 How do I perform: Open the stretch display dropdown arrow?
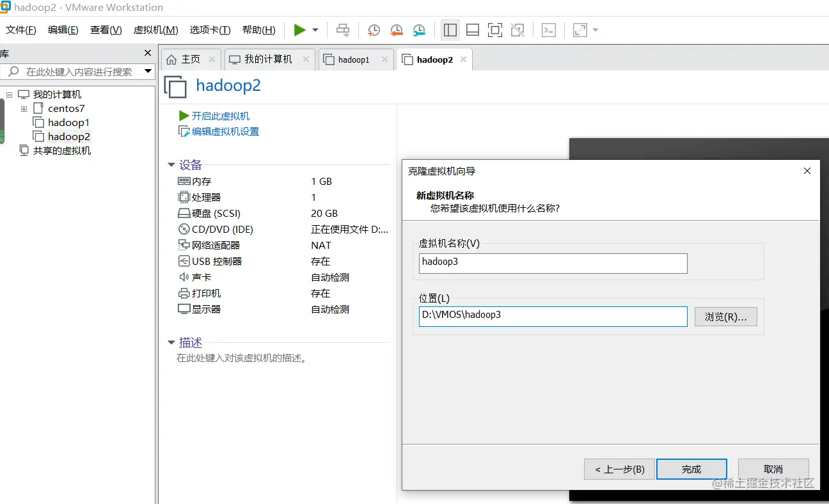tap(596, 30)
